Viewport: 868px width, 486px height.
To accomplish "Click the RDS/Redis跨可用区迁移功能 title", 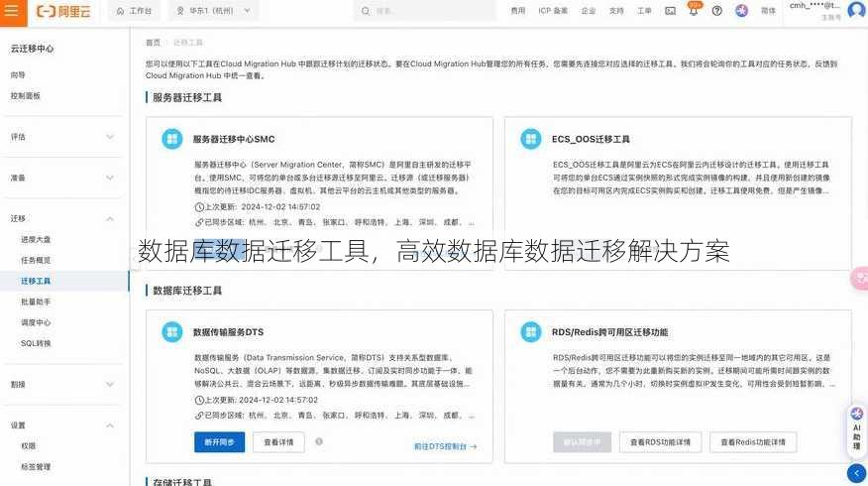I will [x=609, y=332].
